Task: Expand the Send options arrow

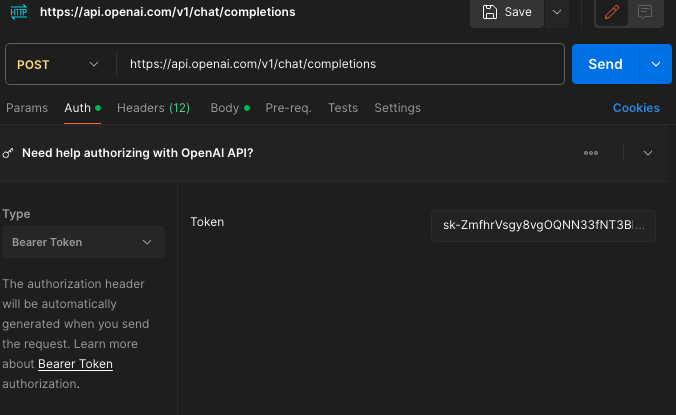Action: click(x=656, y=64)
